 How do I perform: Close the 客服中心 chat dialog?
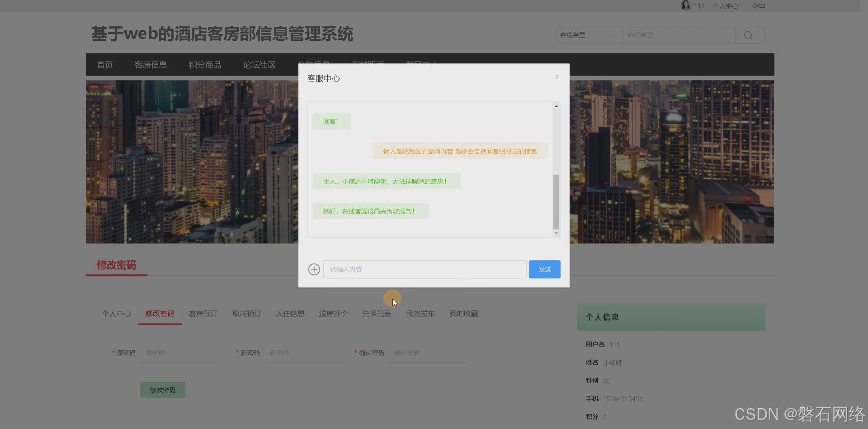557,76
